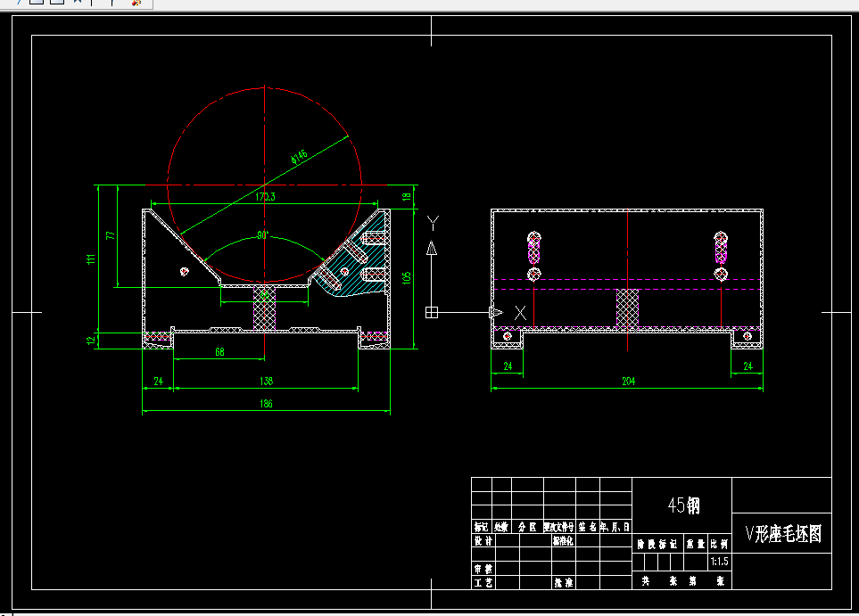Select the 标记 header cell
The width and height of the screenshot is (859, 616).
click(x=482, y=527)
